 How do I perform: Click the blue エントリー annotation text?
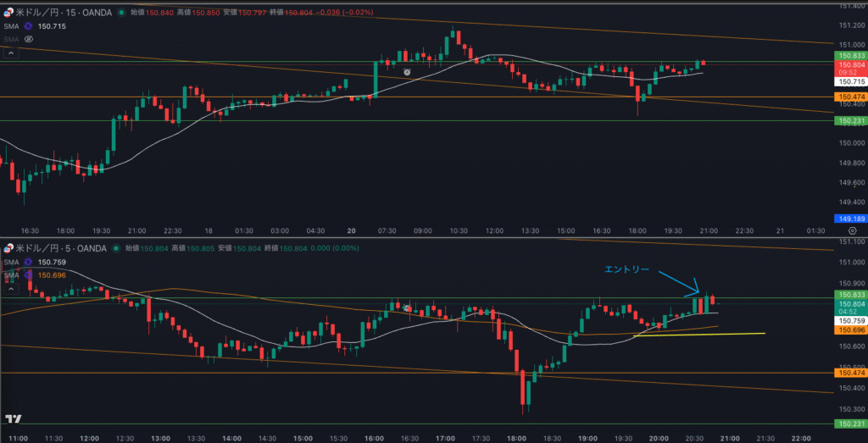[626, 269]
